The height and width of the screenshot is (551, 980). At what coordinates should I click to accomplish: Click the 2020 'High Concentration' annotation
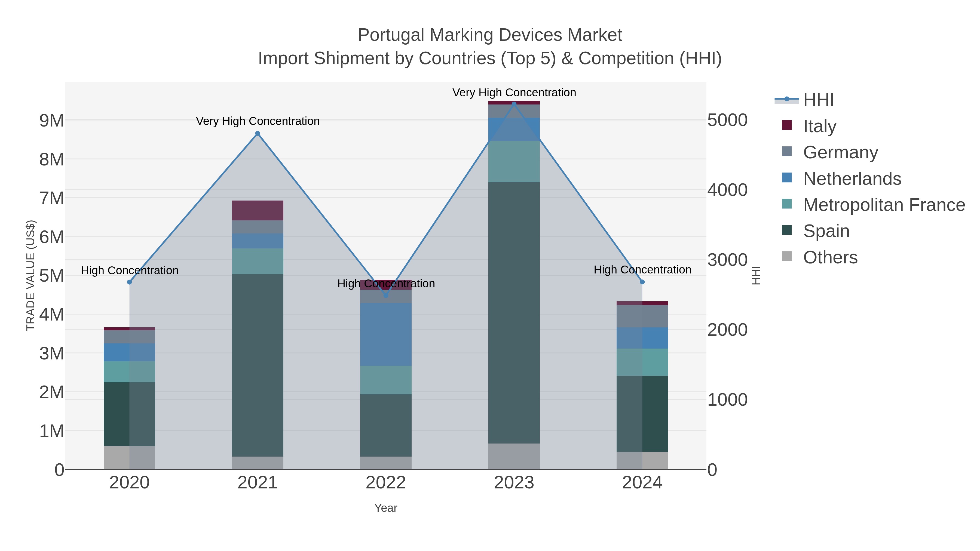coord(129,270)
